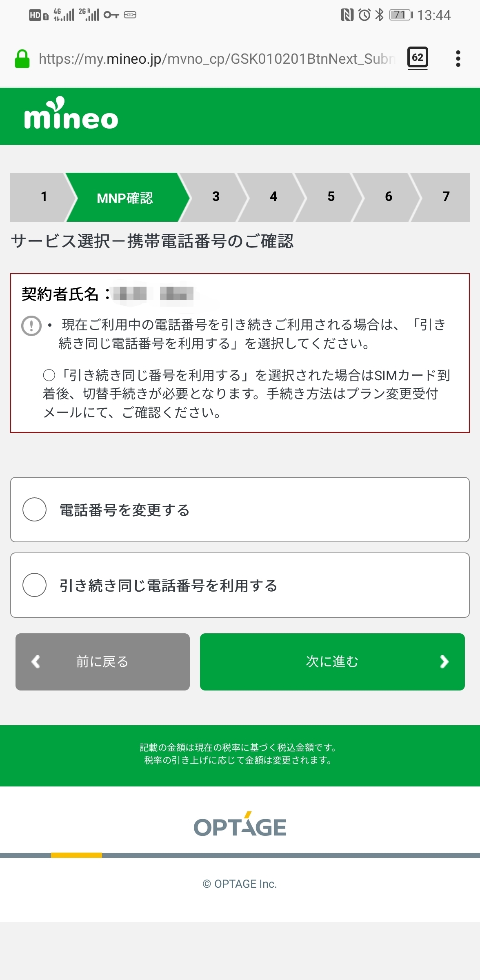This screenshot has width=480, height=980.
Task: Open the browser tab switcher showing 62
Action: [x=417, y=58]
